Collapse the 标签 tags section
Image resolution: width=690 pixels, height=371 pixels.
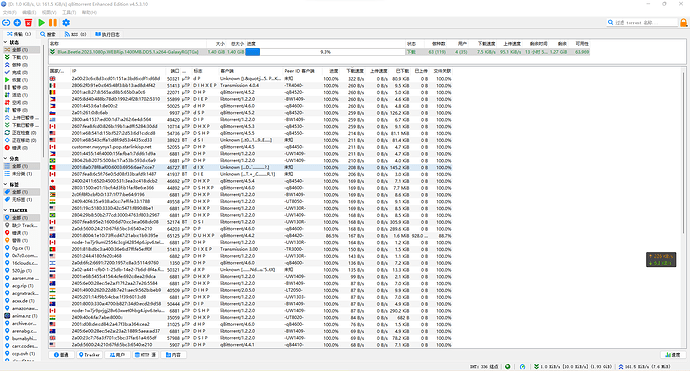(5, 184)
